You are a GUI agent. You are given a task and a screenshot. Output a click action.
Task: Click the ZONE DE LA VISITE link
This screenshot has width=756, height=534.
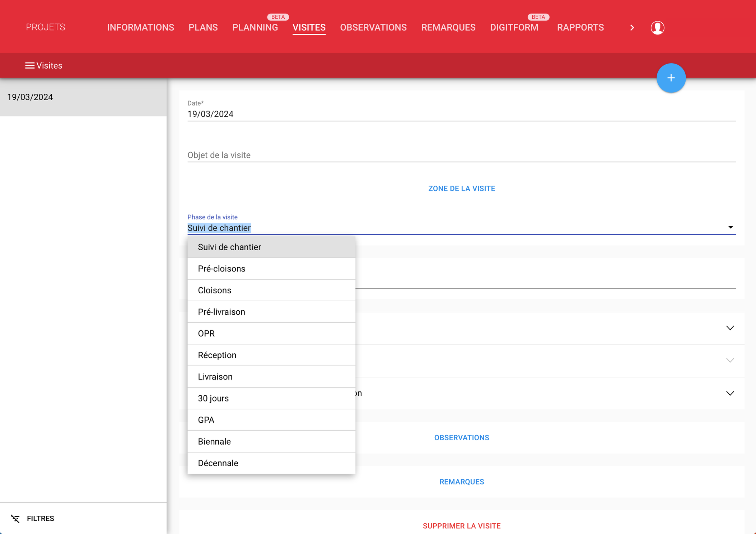(x=461, y=189)
